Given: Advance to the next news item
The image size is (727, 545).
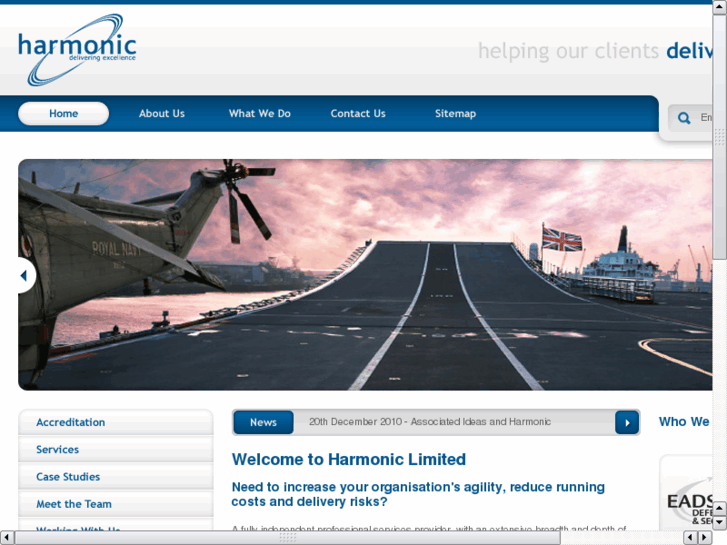Looking at the screenshot, I should coord(627,423).
